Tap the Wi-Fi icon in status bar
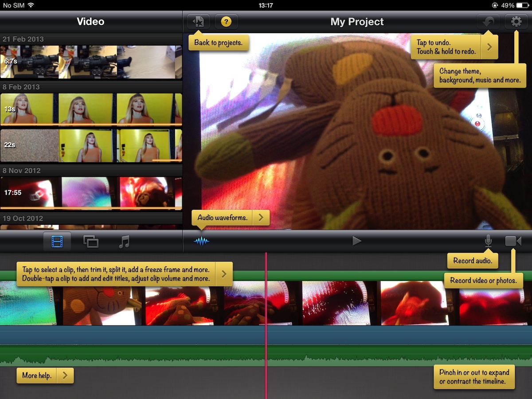The height and width of the screenshot is (399, 532). click(x=31, y=5)
